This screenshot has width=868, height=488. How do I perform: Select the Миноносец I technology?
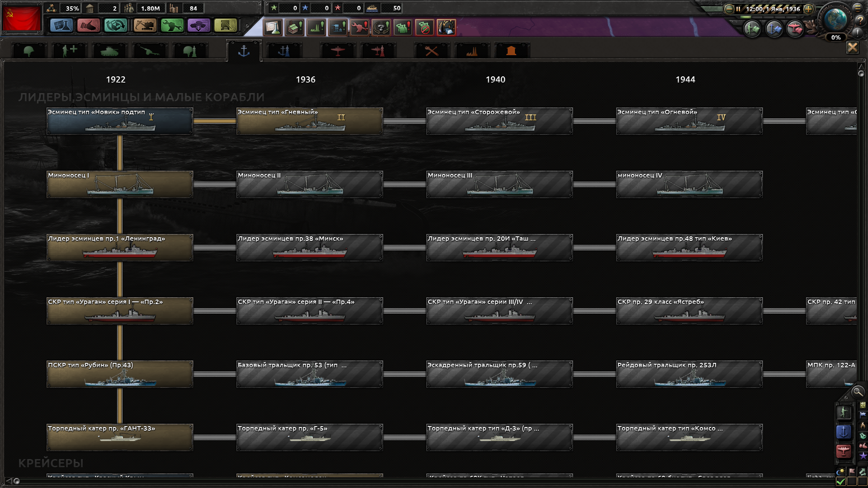click(x=120, y=184)
